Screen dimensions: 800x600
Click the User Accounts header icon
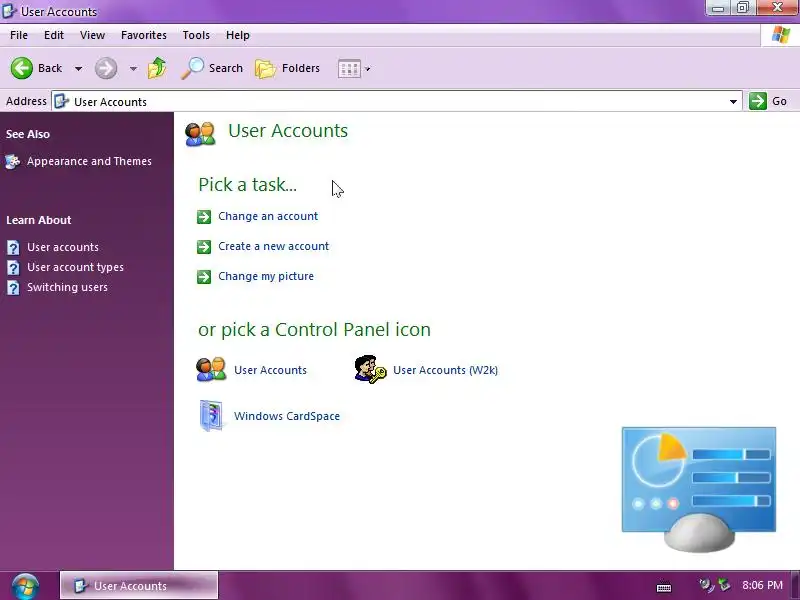(x=200, y=134)
